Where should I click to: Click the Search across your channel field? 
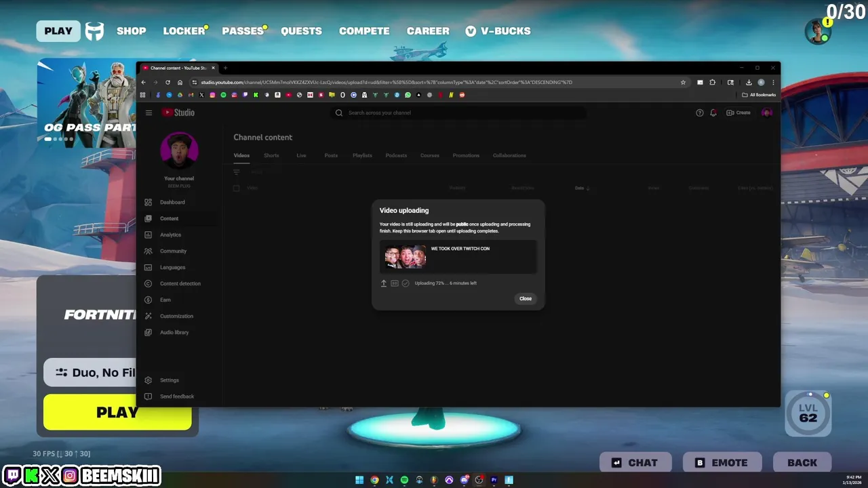point(459,113)
